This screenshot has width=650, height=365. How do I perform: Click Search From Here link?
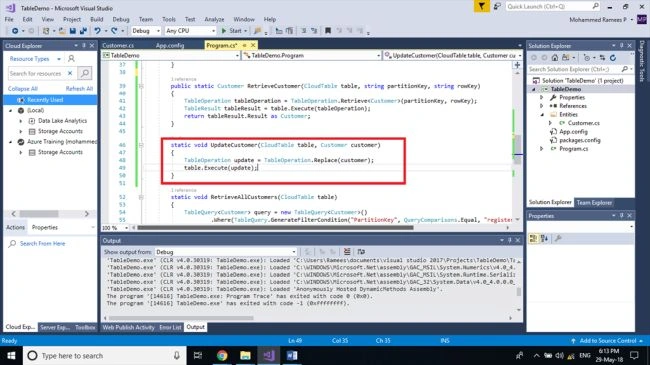pyautogui.click(x=42, y=243)
